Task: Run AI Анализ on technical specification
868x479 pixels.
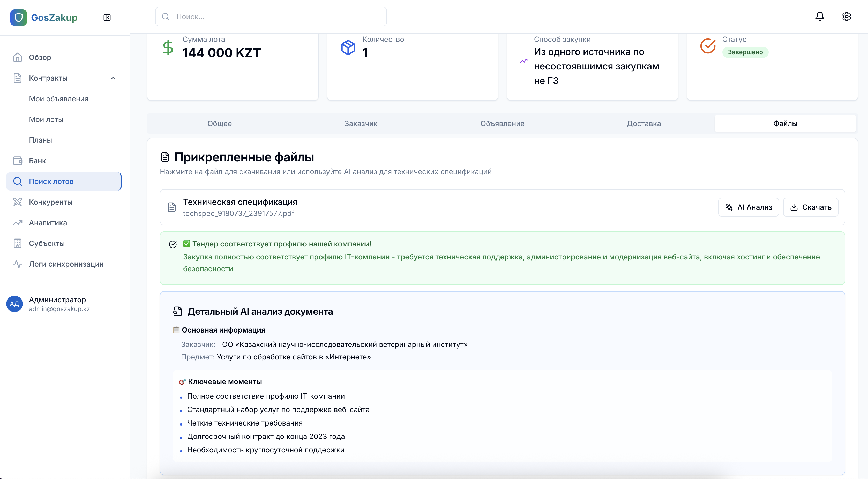Action: 749,207
